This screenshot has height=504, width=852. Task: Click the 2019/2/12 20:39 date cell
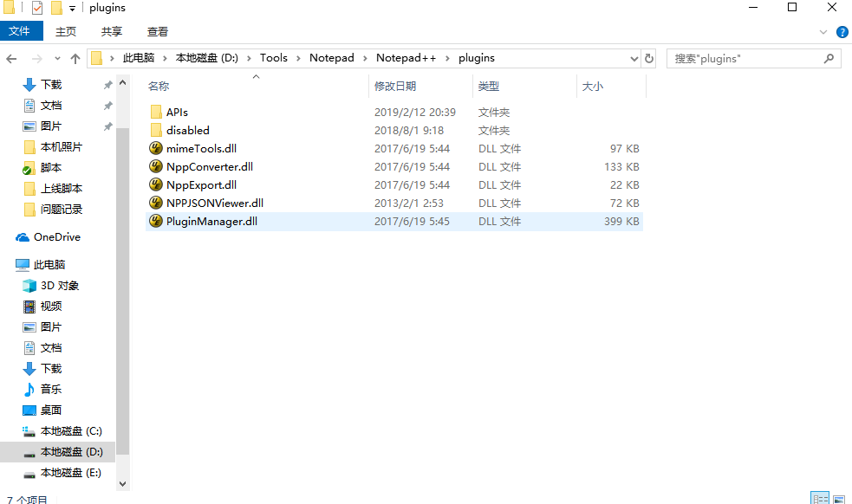[414, 113]
